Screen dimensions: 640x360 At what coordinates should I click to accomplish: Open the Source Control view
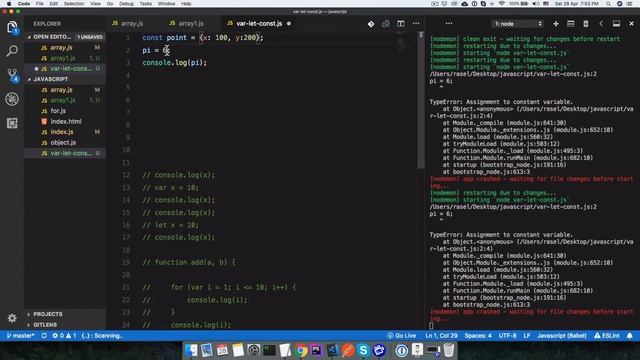point(12,75)
